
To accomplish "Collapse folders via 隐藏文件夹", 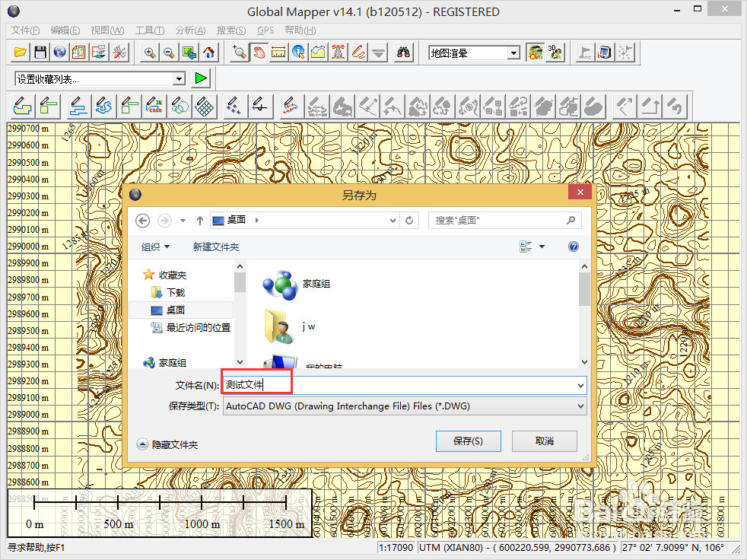I will [167, 444].
